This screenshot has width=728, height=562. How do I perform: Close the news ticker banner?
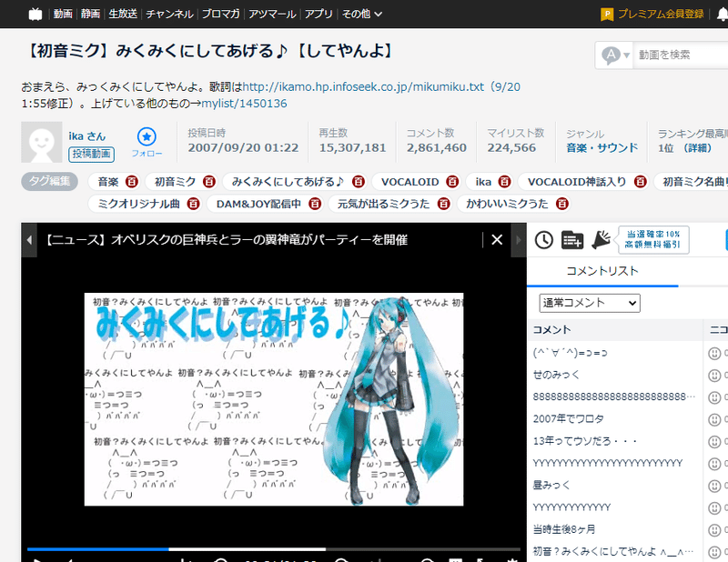(497, 240)
